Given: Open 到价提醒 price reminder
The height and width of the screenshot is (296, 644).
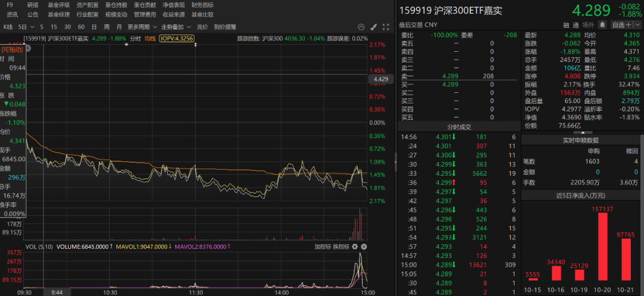Looking at the screenshot, I should pos(225,27).
